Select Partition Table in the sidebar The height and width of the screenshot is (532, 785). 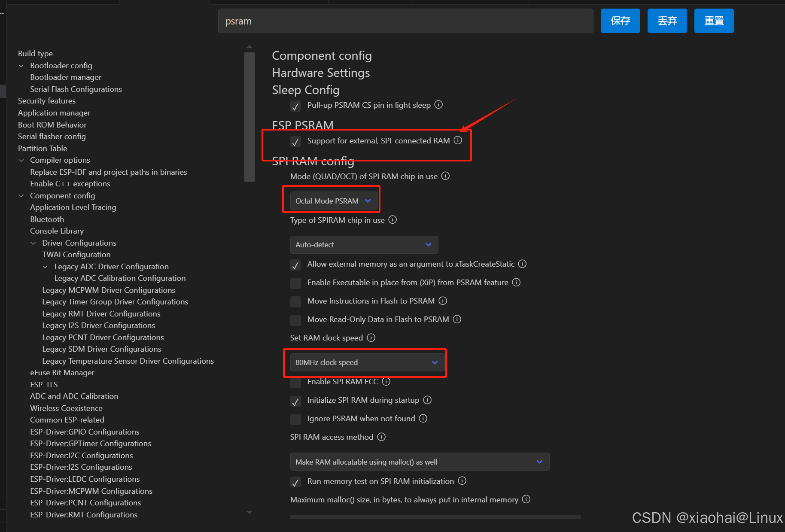tap(42, 148)
